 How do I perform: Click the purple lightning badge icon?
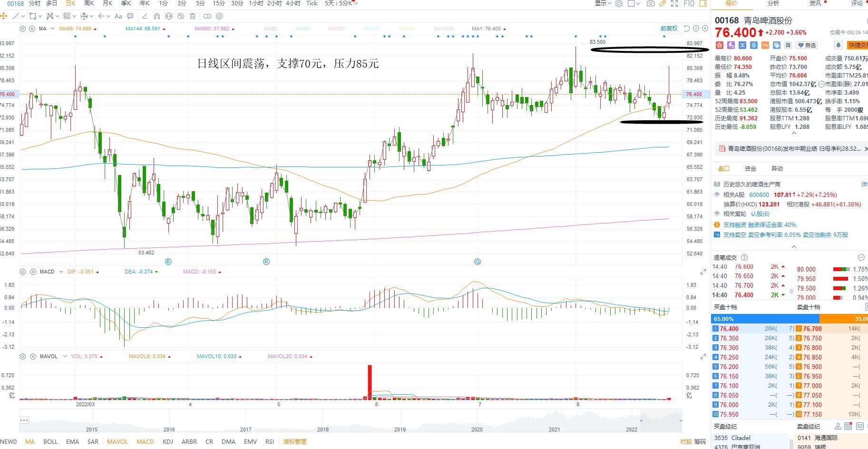pos(731,45)
